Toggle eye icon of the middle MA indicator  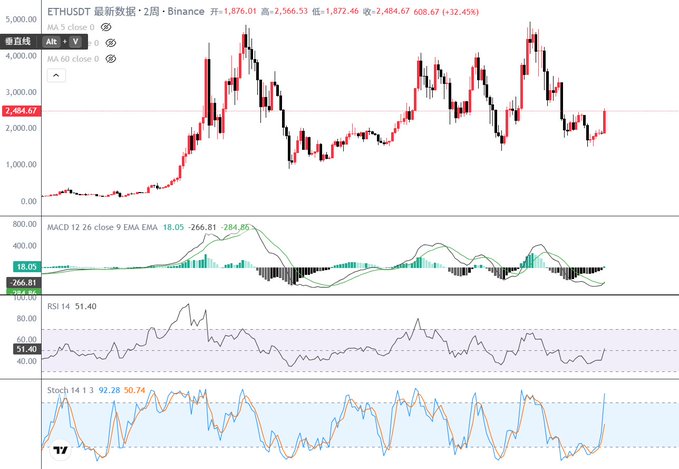111,43
